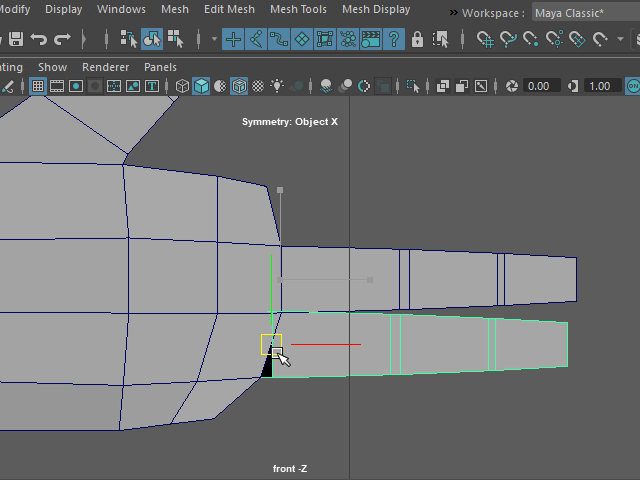Click the Save Scene disk icon
Viewport: 640px width, 480px height.
click(15, 40)
